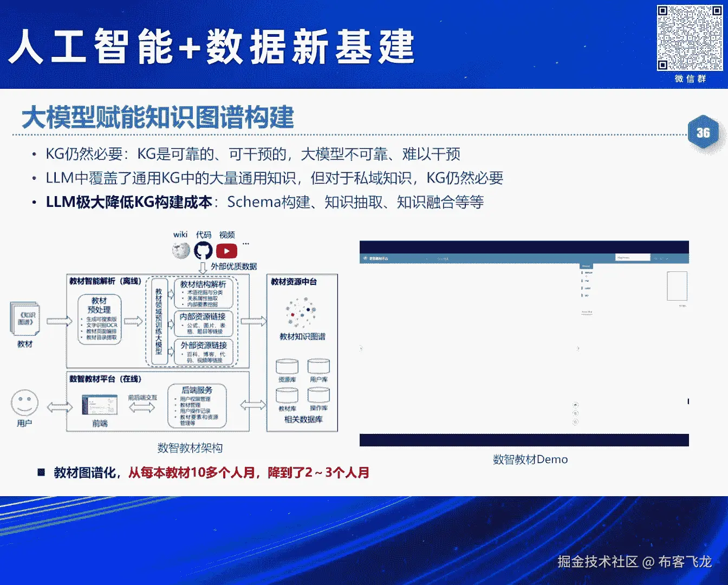
Task: Click the 内部资源链接 box
Action: tap(203, 323)
